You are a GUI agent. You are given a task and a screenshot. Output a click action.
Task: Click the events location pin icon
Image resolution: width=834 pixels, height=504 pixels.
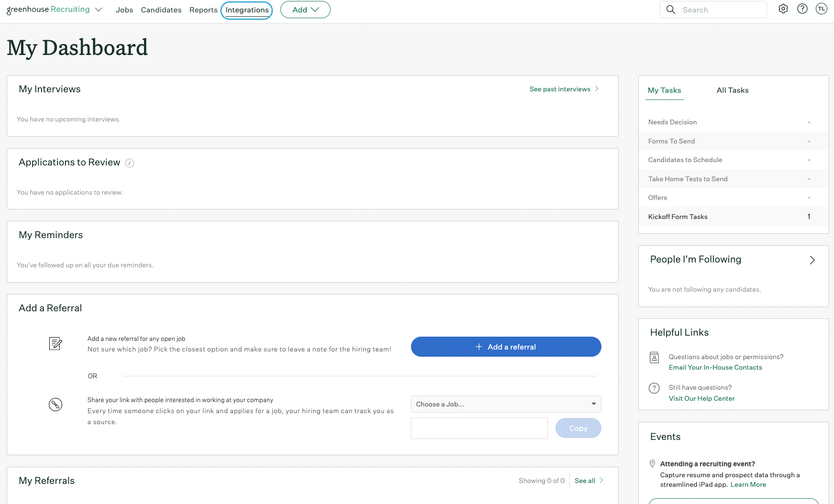652,463
